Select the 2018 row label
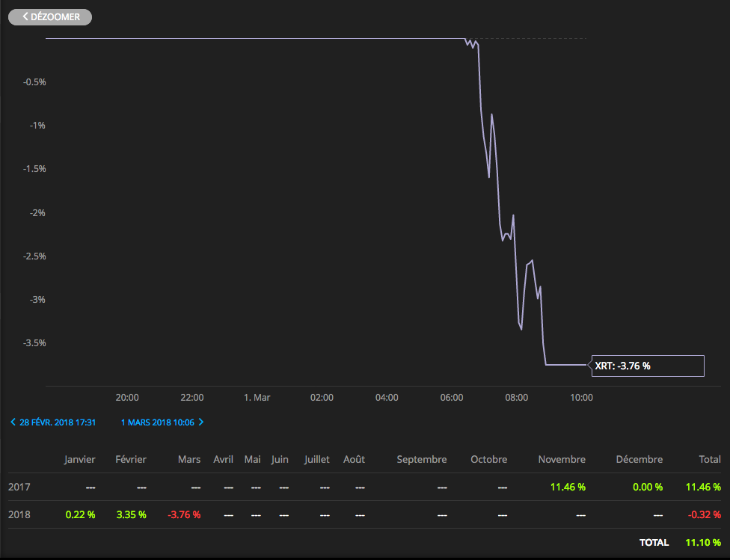730x560 pixels. (x=19, y=515)
